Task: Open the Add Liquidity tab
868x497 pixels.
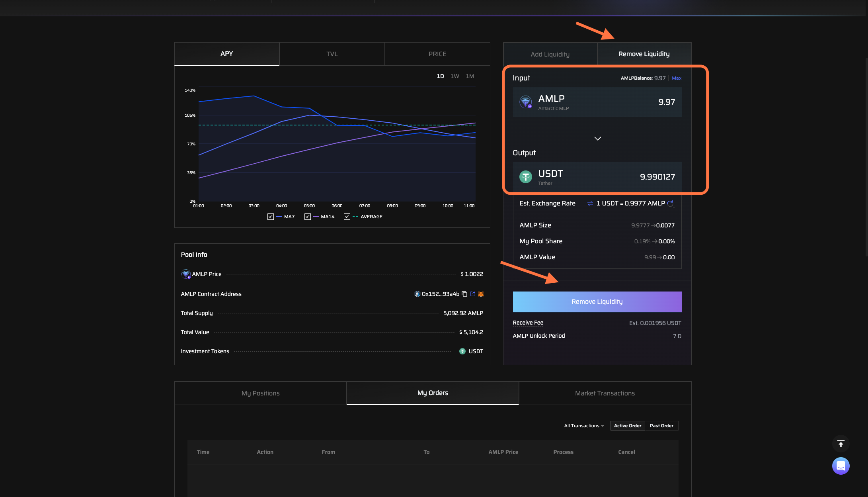Action: pos(550,54)
